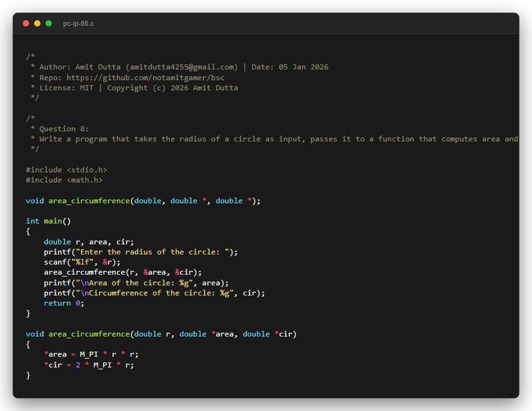Image resolution: width=532 pixels, height=411 pixels.
Task: Click the 'double r, area, cir;' declaration
Action: [89, 242]
